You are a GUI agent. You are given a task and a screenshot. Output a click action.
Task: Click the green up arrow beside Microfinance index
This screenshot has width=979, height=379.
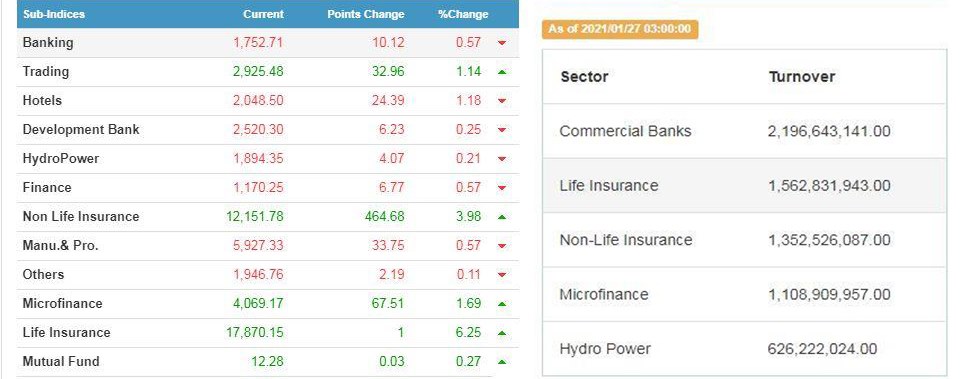tap(502, 303)
